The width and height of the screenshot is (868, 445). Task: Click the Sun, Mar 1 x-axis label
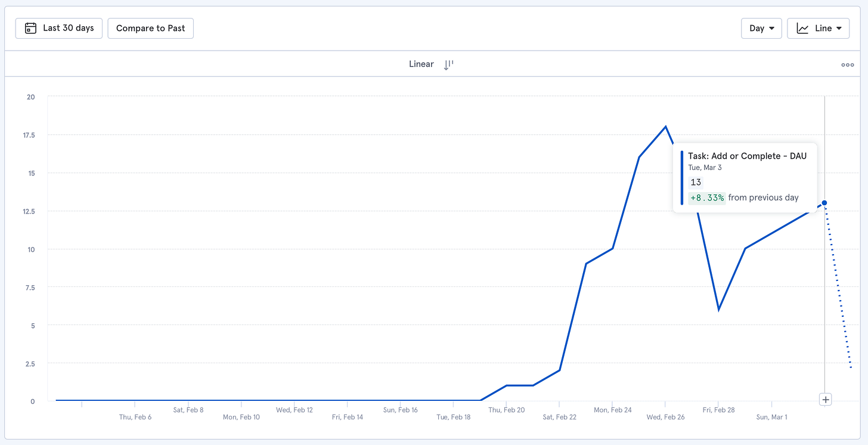coord(771,417)
